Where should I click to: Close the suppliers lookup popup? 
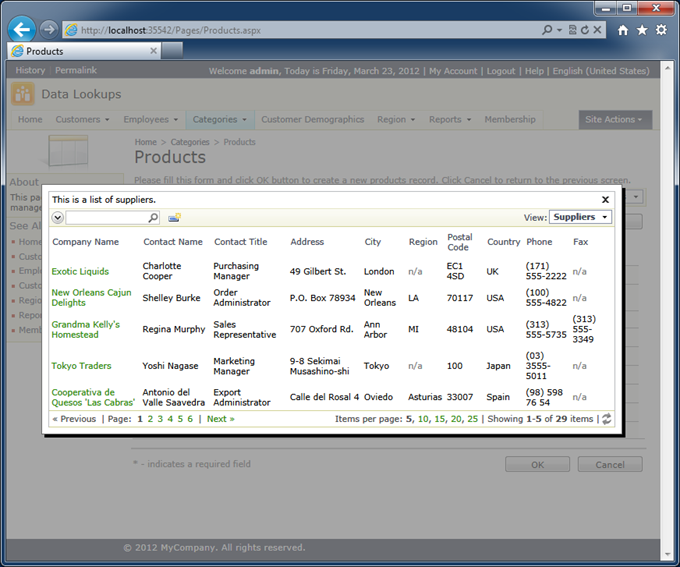(x=605, y=200)
